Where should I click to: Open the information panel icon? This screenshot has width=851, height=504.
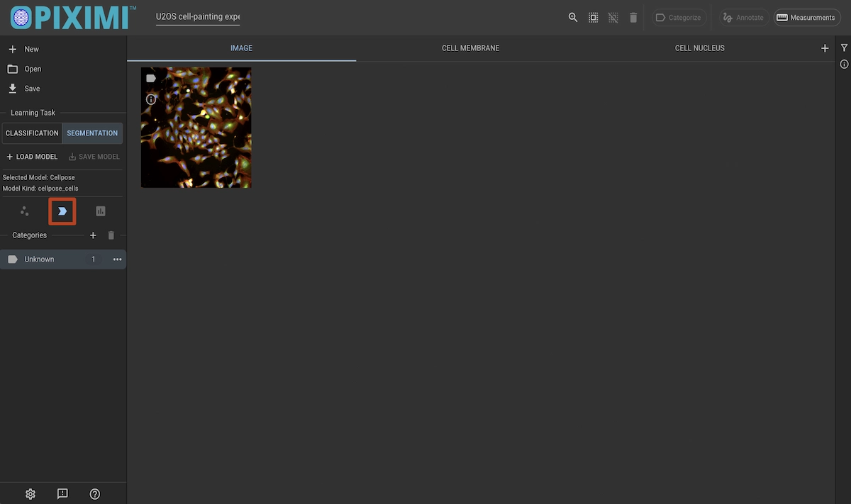pyautogui.click(x=844, y=65)
